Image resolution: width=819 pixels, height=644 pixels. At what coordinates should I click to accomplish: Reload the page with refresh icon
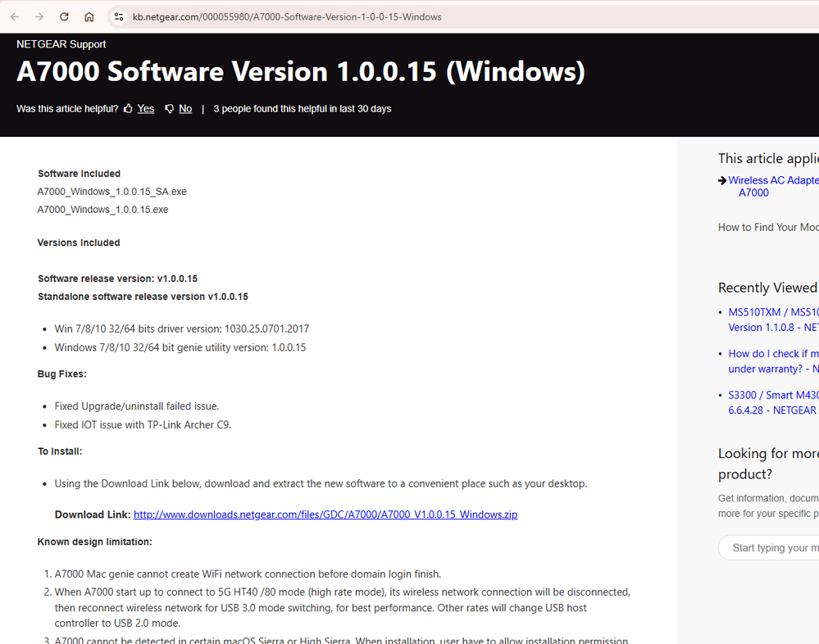[64, 16]
